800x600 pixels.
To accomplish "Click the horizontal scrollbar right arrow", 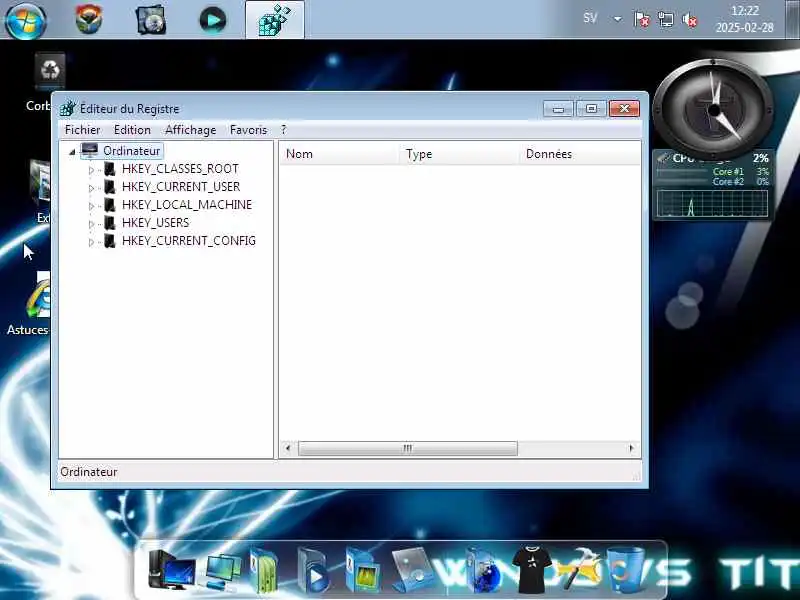I will pyautogui.click(x=632, y=448).
